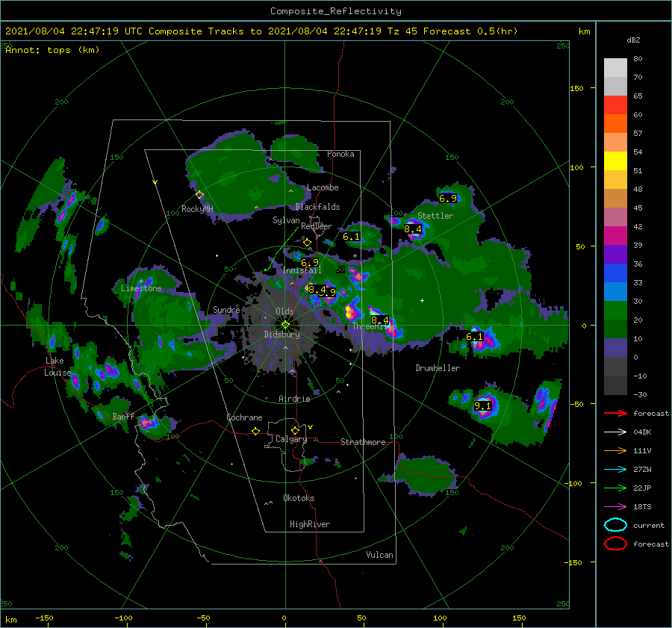Click the 9.1 storm top label southeast of Drumheller
Image resolution: width=672 pixels, height=628 pixels.
click(x=482, y=405)
